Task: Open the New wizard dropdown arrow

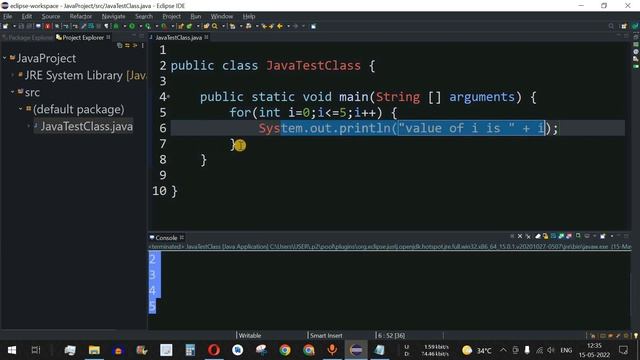Action: tap(14, 26)
